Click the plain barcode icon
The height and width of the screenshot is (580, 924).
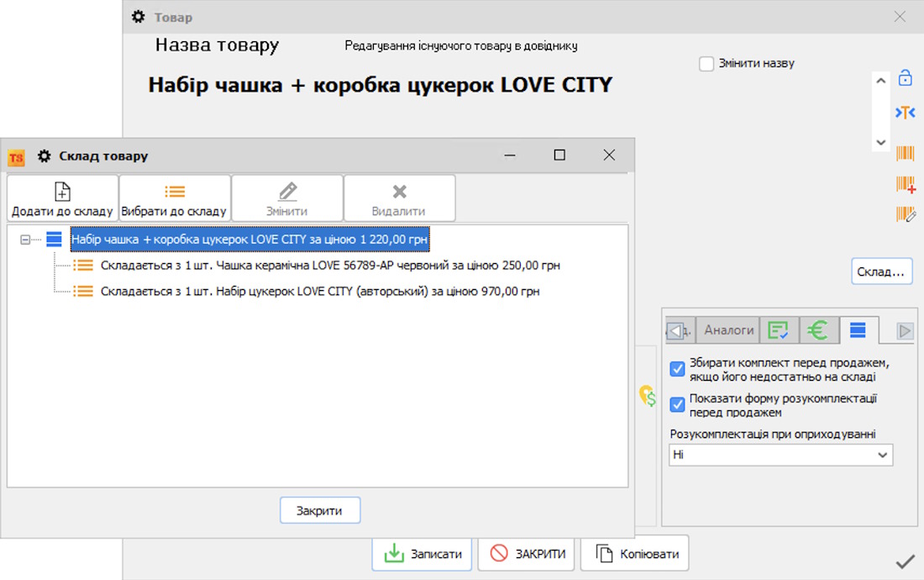pyautogui.click(x=905, y=153)
